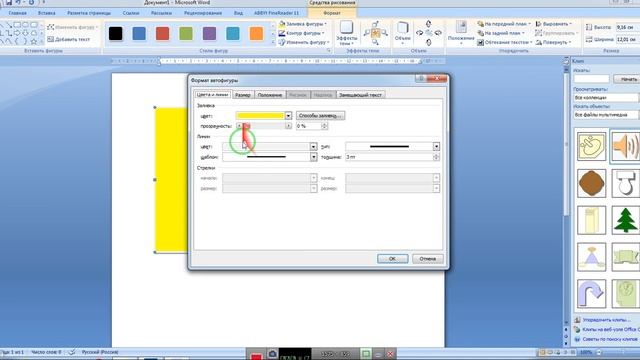640x360 pixels.
Task: Open the Формат drawing tools tab
Action: (332, 13)
